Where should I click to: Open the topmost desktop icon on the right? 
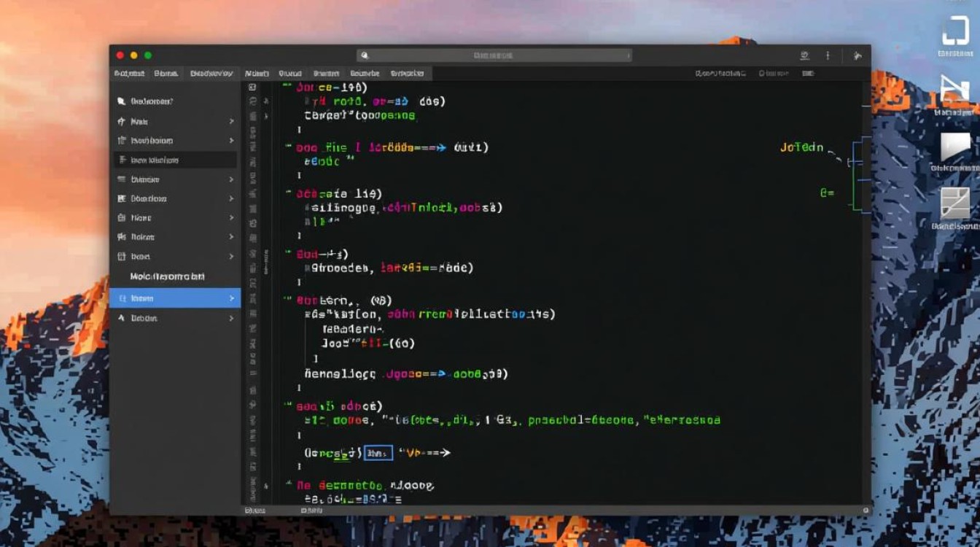(954, 34)
